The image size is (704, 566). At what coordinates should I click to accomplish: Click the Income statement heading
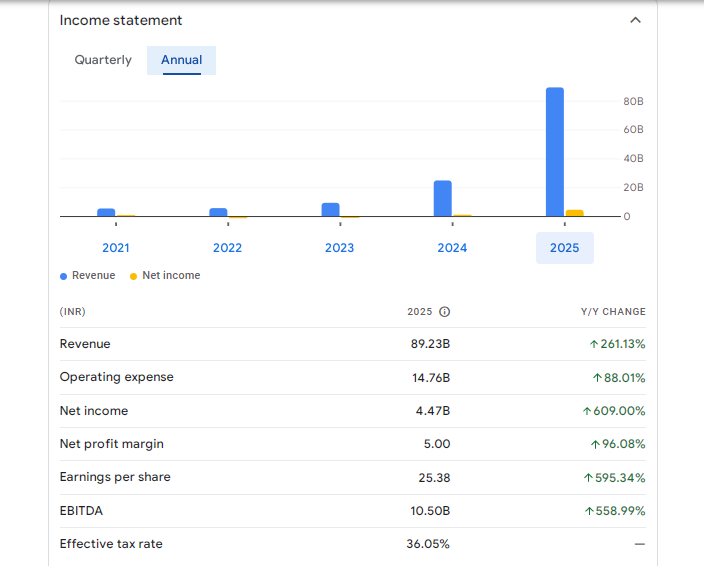coord(121,20)
